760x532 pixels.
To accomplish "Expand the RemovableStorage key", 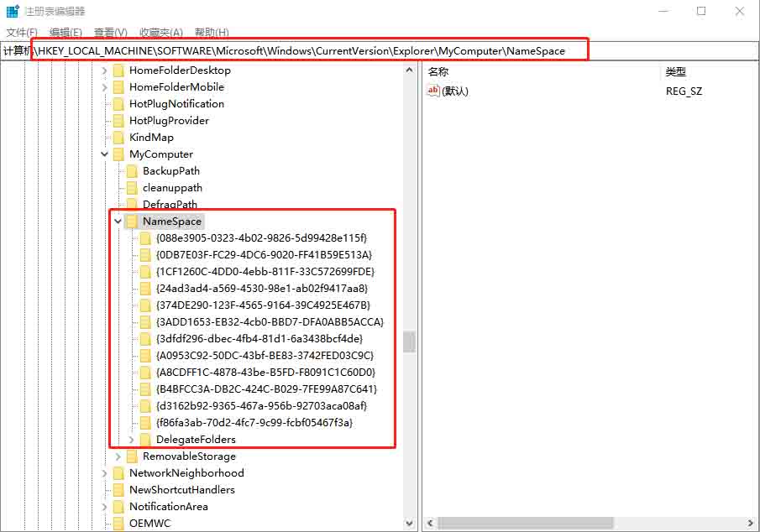I will [118, 456].
